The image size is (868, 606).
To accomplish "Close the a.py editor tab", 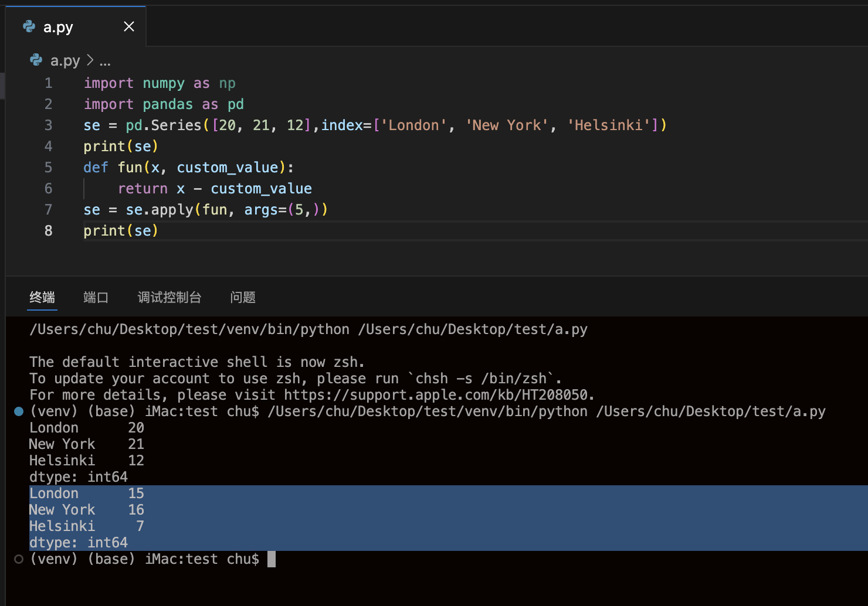I will pos(129,26).
